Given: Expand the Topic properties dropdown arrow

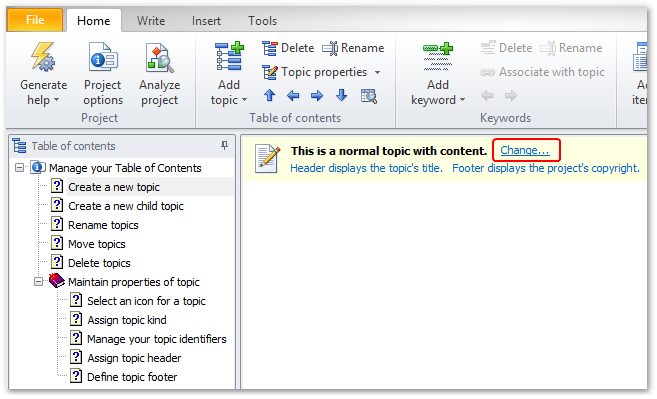Looking at the screenshot, I should (x=377, y=73).
